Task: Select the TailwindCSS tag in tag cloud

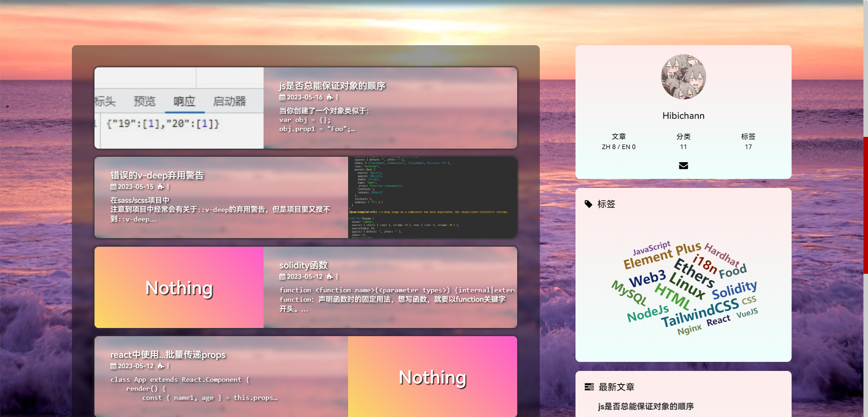Action: click(698, 312)
